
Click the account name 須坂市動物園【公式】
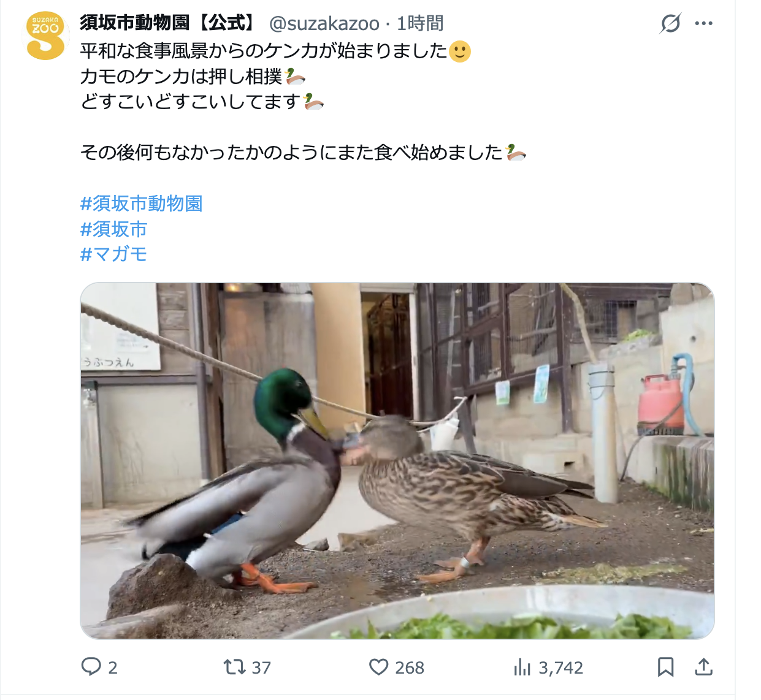pyautogui.click(x=168, y=23)
